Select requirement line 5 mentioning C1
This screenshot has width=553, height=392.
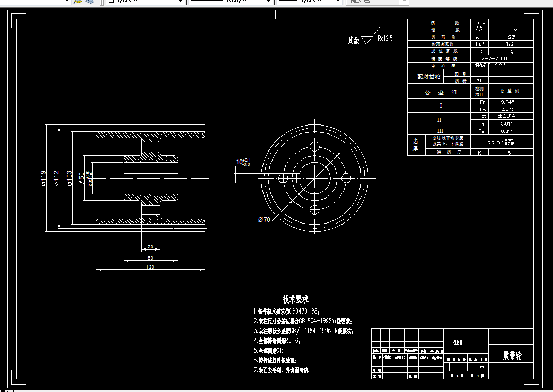click(268, 350)
